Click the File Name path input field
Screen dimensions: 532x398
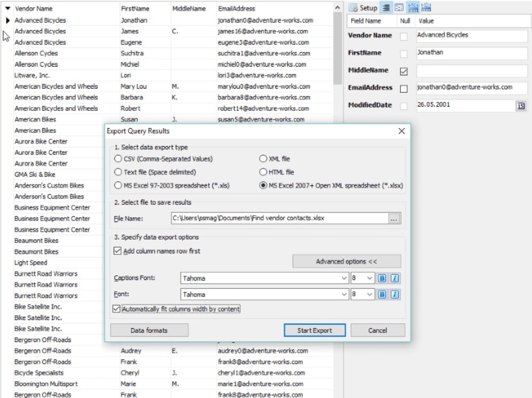(x=279, y=218)
